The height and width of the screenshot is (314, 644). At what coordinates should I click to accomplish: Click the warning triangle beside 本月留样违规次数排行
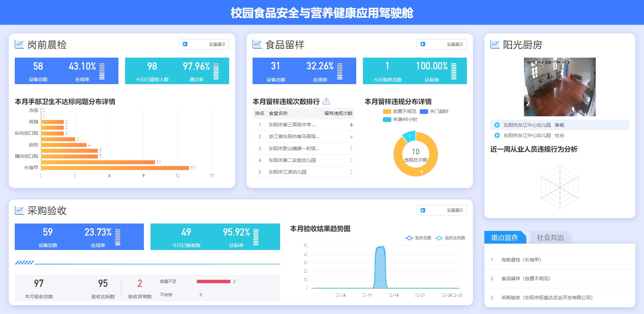326,101
